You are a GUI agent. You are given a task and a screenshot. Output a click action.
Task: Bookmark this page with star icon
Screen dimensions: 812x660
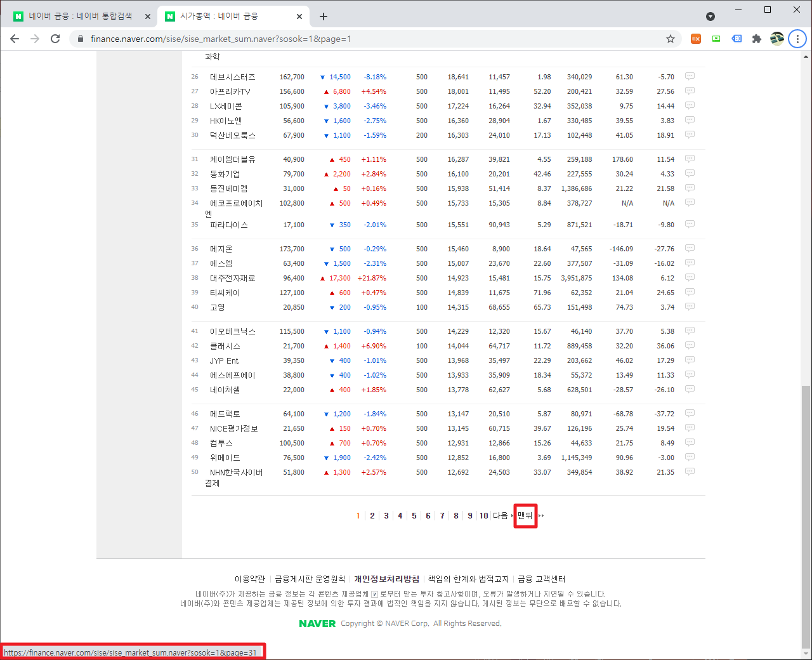pyautogui.click(x=671, y=39)
